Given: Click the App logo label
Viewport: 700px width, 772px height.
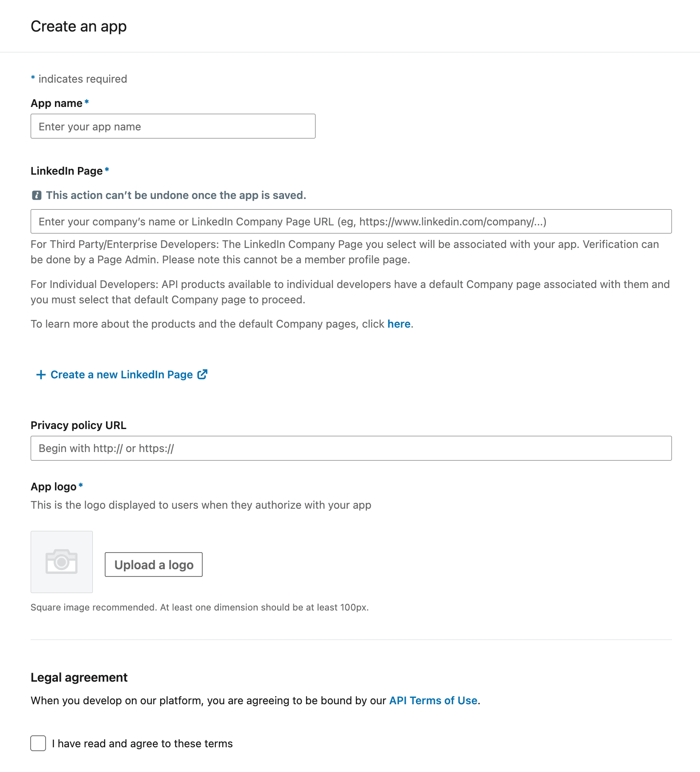Looking at the screenshot, I should coord(52,486).
